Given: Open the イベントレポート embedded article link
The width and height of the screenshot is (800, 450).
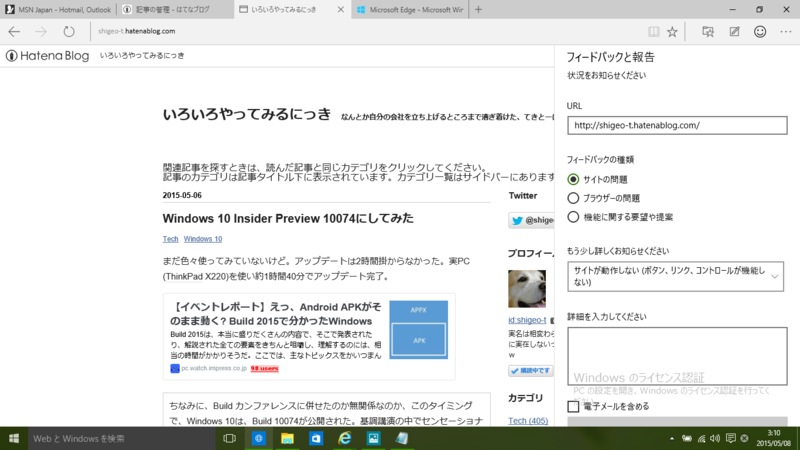Looking at the screenshot, I should [x=276, y=314].
